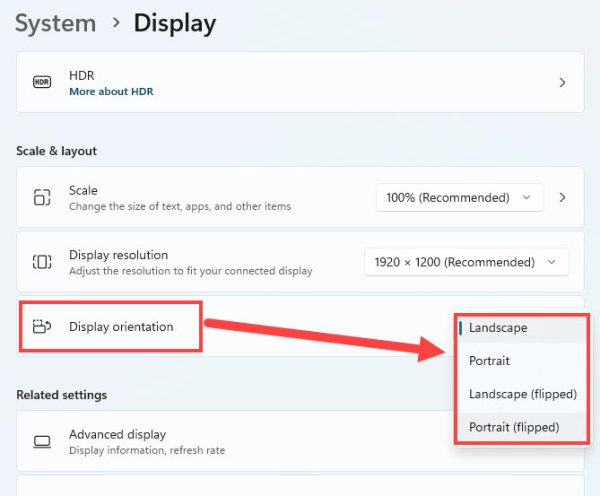
Task: Open the More about HDR link
Action: (111, 92)
